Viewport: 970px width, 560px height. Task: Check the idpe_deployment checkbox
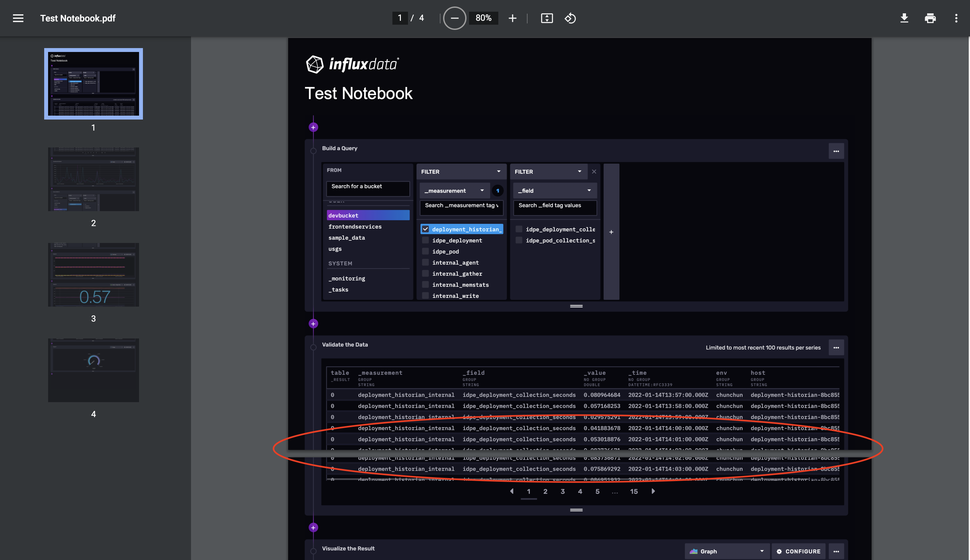425,240
